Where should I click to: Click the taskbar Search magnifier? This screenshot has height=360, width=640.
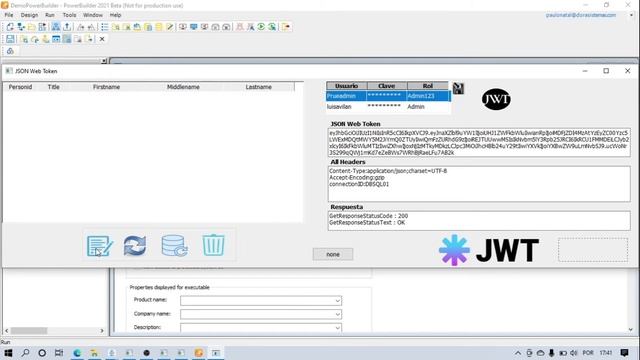click(x=25, y=353)
